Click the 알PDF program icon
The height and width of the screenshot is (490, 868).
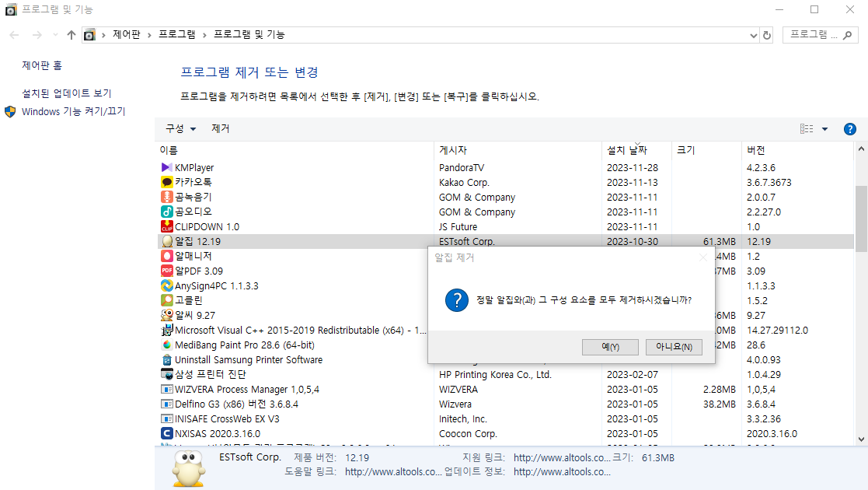pyautogui.click(x=167, y=271)
